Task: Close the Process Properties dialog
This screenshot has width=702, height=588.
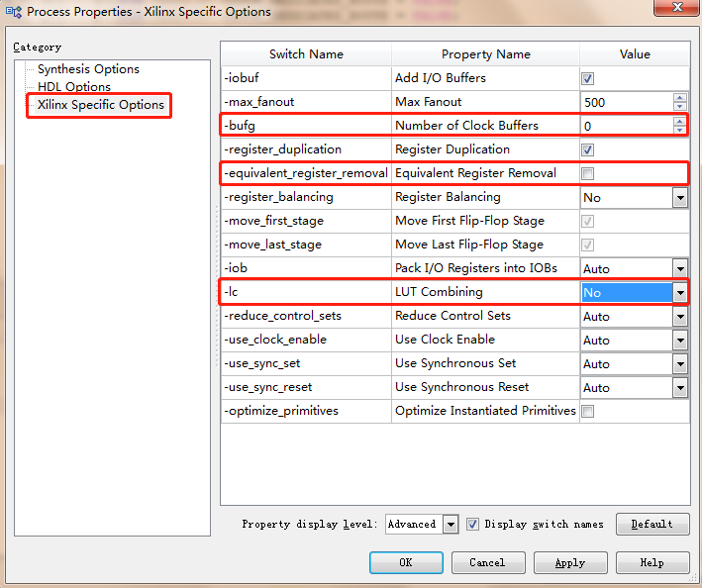Action: coord(677,8)
